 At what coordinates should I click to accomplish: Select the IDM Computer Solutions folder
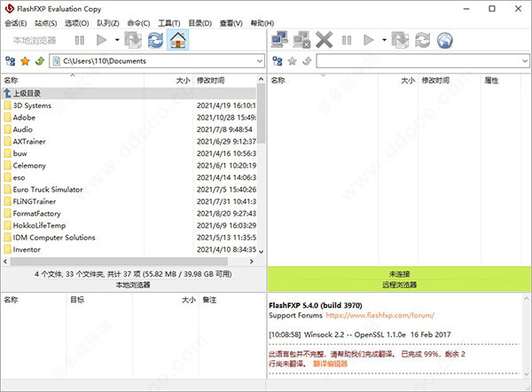(x=53, y=238)
